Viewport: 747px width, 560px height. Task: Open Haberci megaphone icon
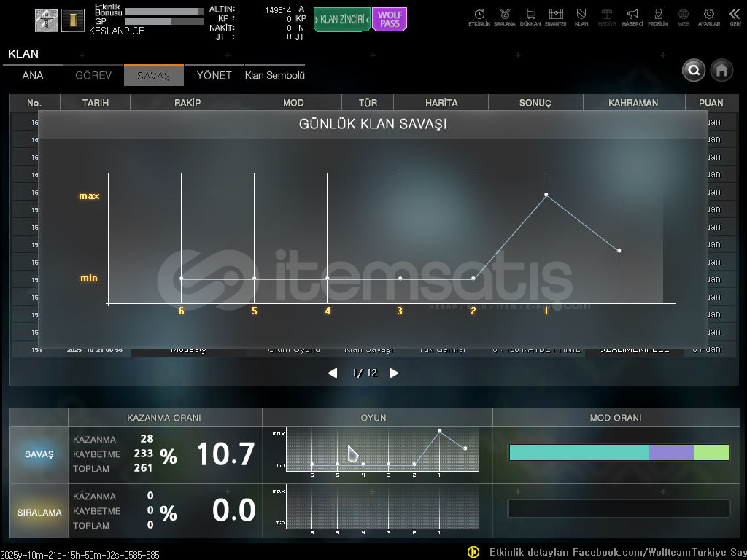point(632,15)
